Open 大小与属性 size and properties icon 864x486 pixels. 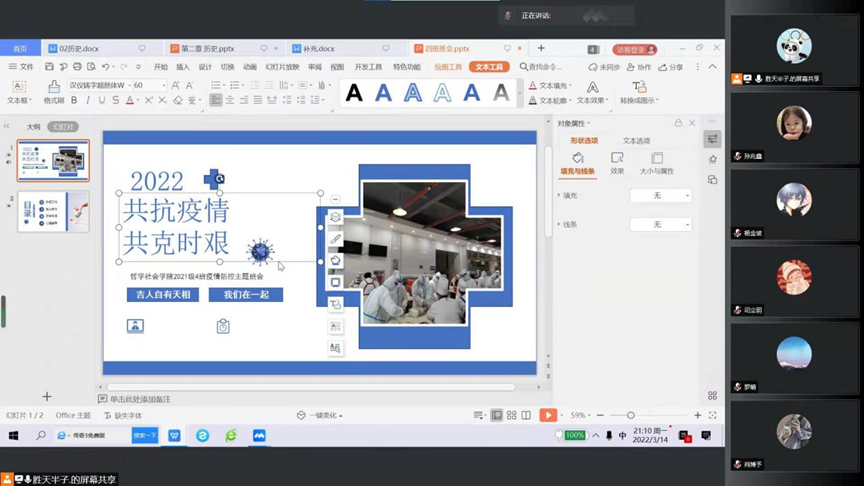click(x=656, y=163)
